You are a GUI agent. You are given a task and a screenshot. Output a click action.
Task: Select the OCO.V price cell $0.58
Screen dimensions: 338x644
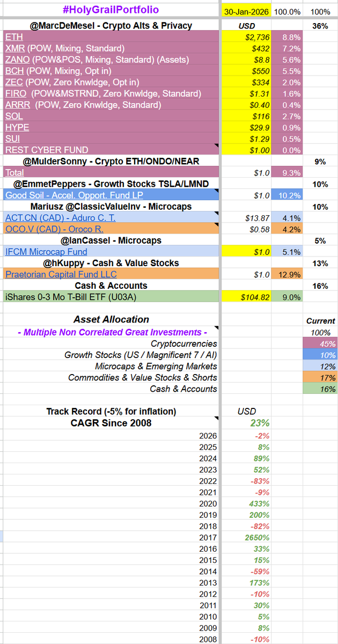[x=247, y=229]
